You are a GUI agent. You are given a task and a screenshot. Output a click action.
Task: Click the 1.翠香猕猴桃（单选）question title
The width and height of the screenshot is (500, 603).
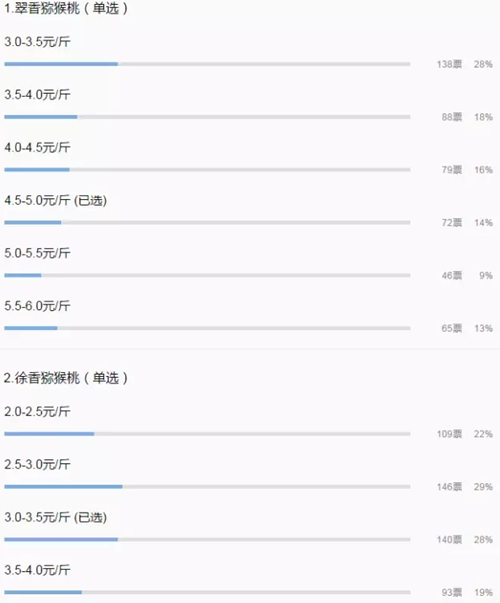(66, 8)
